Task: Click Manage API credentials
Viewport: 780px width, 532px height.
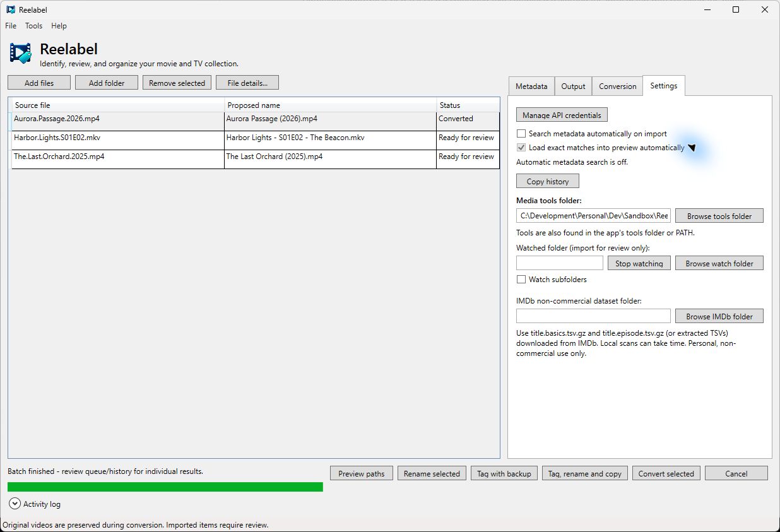Action: point(562,115)
